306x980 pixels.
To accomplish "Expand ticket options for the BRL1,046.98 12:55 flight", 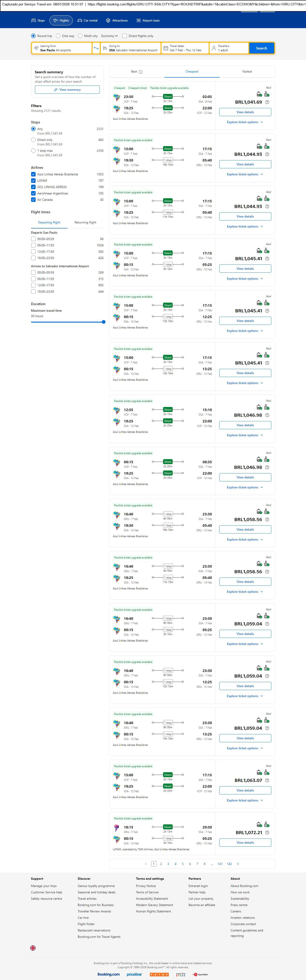I will click(245, 435).
